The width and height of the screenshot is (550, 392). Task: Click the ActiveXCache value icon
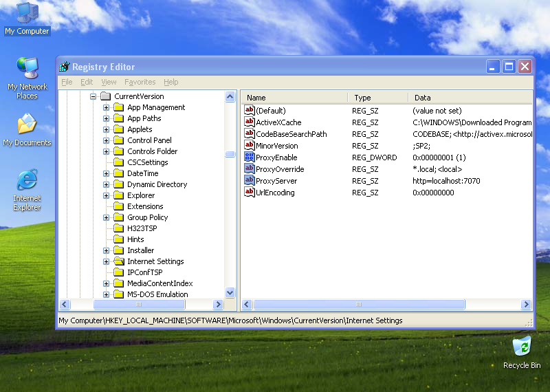250,122
